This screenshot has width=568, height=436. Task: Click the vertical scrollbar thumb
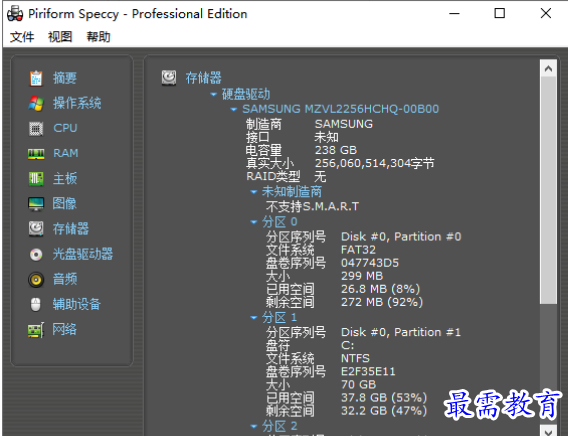[548, 190]
